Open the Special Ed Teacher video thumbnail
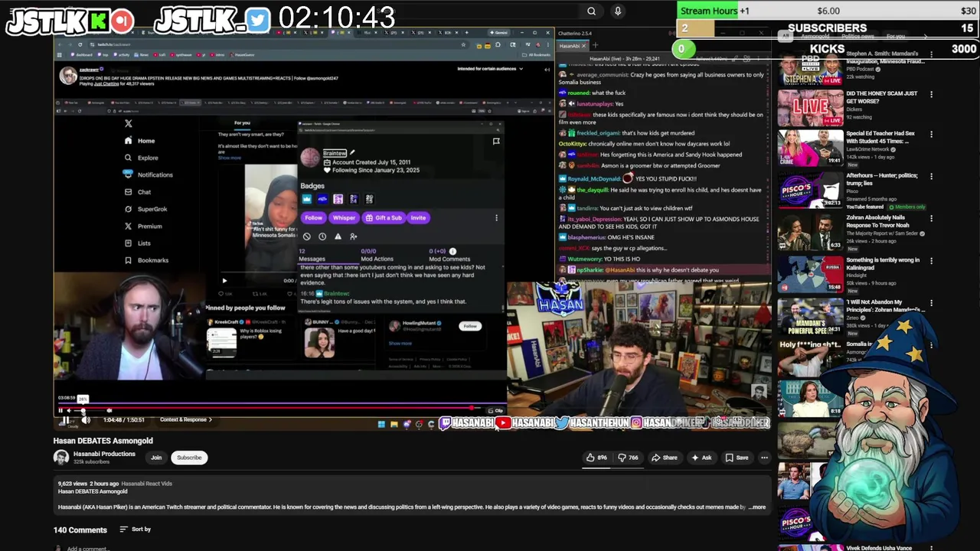980x551 pixels. coord(810,148)
